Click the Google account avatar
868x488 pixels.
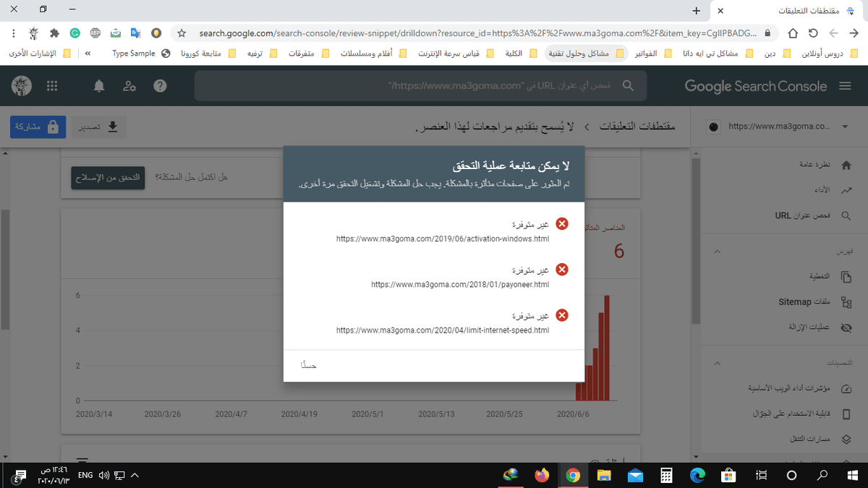click(21, 86)
